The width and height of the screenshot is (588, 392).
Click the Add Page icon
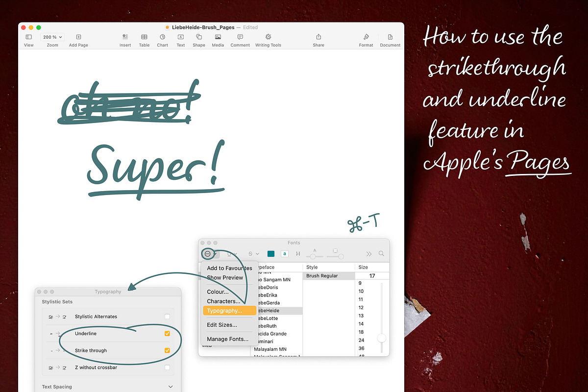(x=78, y=37)
